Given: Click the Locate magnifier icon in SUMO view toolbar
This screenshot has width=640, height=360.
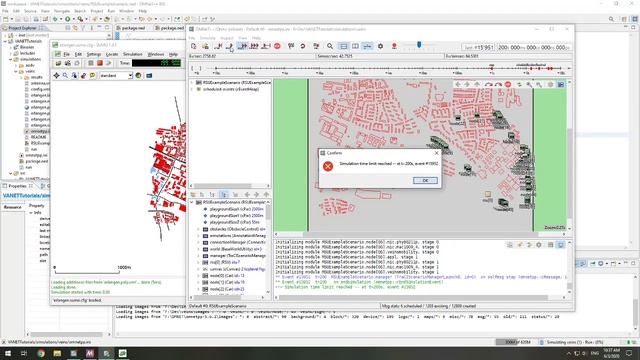Looking at the screenshot, I should click(65, 76).
